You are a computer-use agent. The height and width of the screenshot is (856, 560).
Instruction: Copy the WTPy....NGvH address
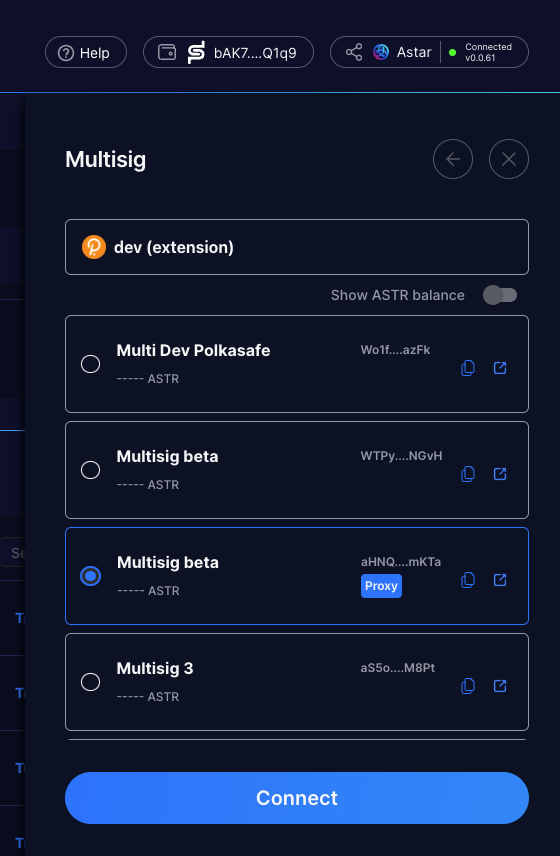point(468,474)
